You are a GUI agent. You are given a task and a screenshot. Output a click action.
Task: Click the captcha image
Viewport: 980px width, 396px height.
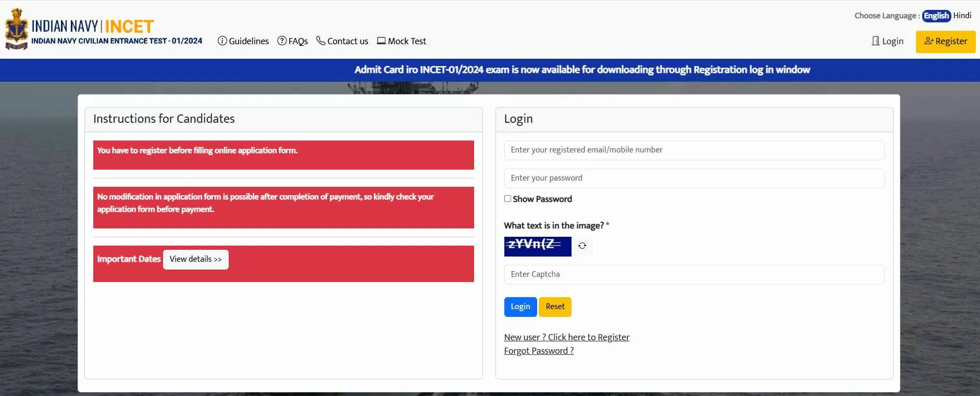click(x=538, y=247)
